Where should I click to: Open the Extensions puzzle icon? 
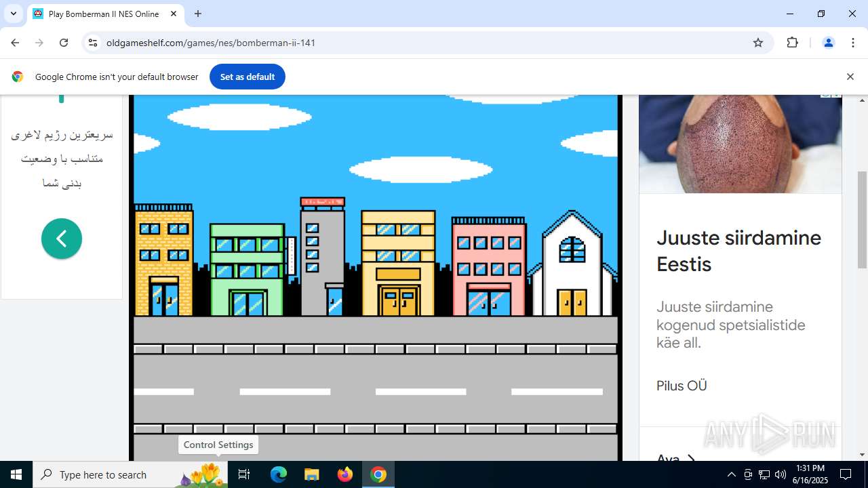[792, 43]
